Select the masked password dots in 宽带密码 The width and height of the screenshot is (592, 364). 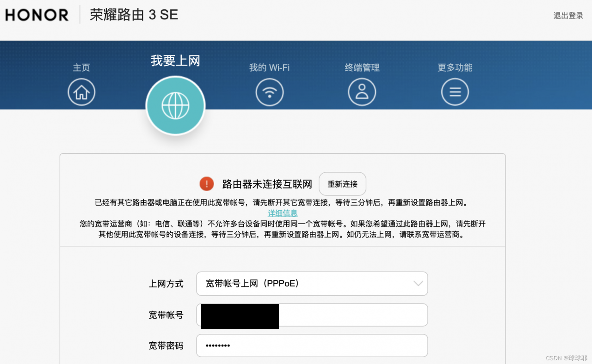(x=218, y=345)
